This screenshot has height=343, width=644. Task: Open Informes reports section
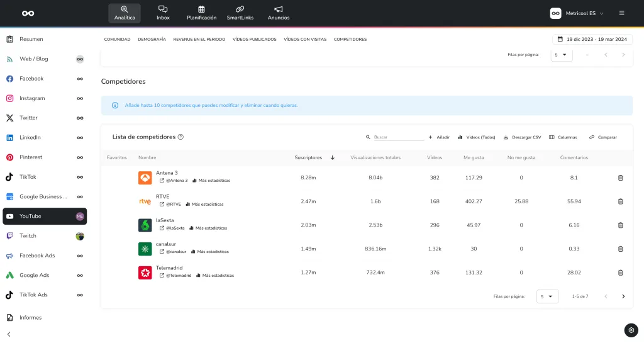tap(45, 318)
